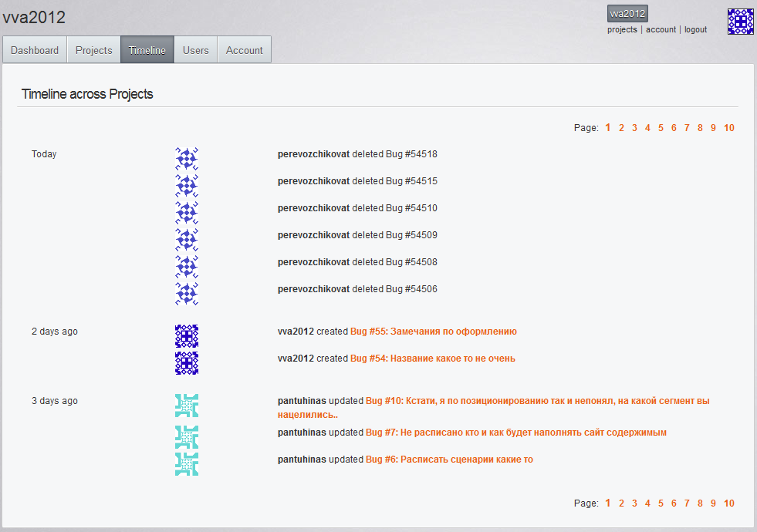Go to the Account tab
Image resolution: width=757 pixels, height=532 pixels.
click(245, 50)
